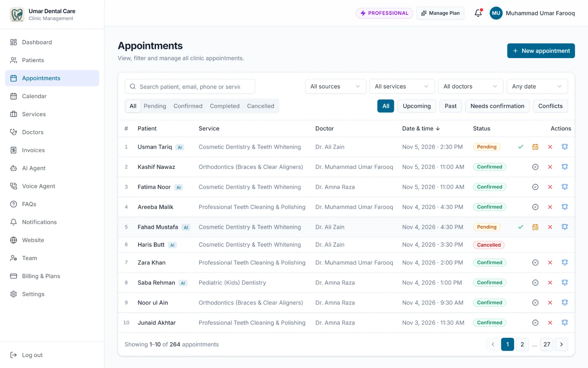Viewport: 588px width, 368px height.
Task: Mark Noor ul Ain's appointment completed
Action: [x=535, y=303]
